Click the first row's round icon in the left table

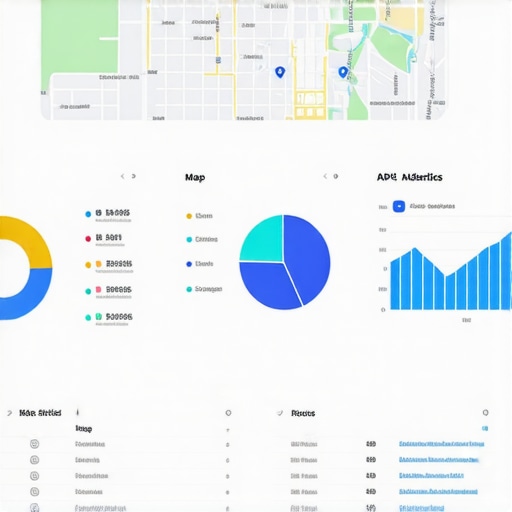pos(34,444)
